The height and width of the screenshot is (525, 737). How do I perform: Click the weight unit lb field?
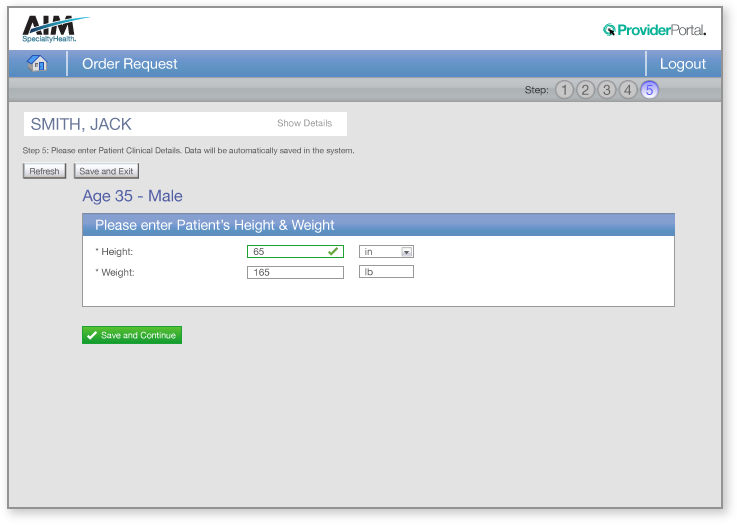(x=386, y=272)
